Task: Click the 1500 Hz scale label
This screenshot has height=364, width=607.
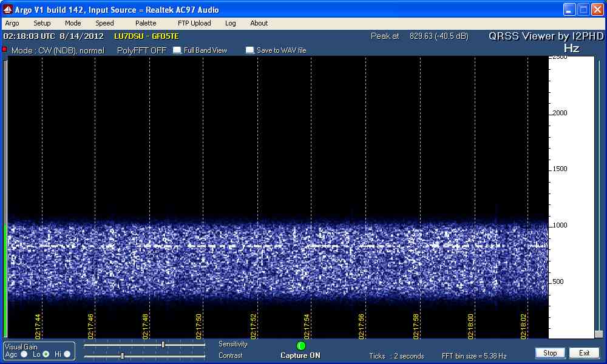Action: pos(560,169)
